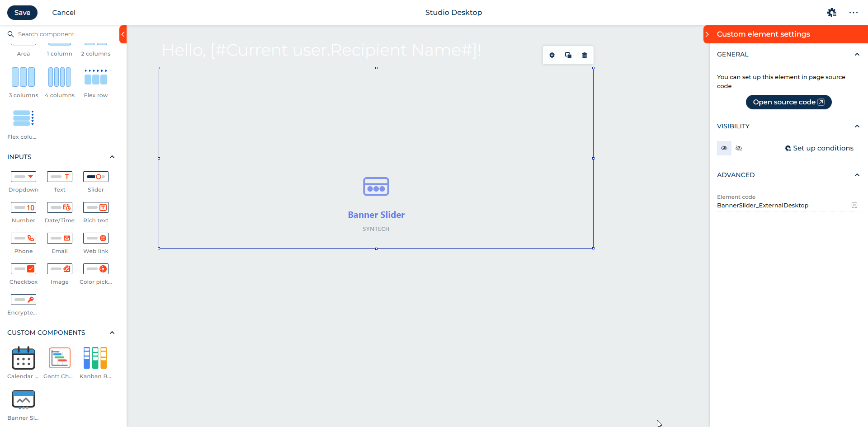The image size is (868, 427).
Task: Click Open source code button
Action: pos(788,102)
